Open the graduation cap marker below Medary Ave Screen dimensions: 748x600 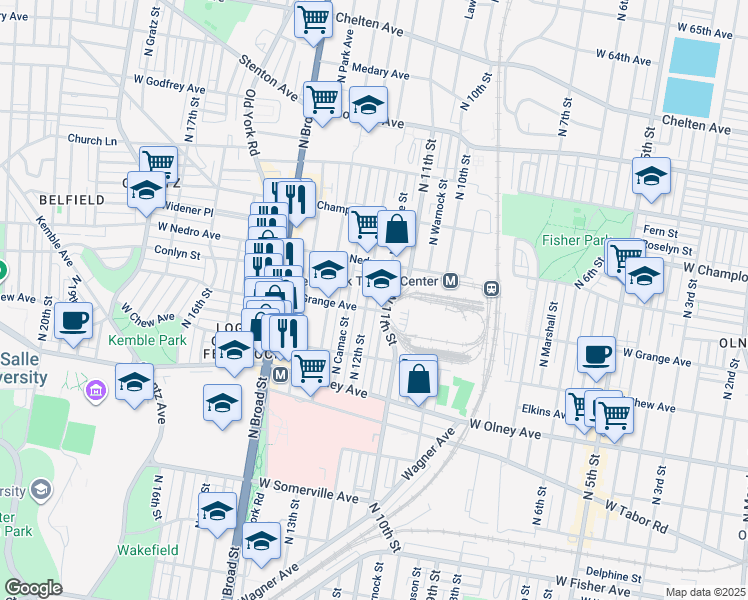368,108
